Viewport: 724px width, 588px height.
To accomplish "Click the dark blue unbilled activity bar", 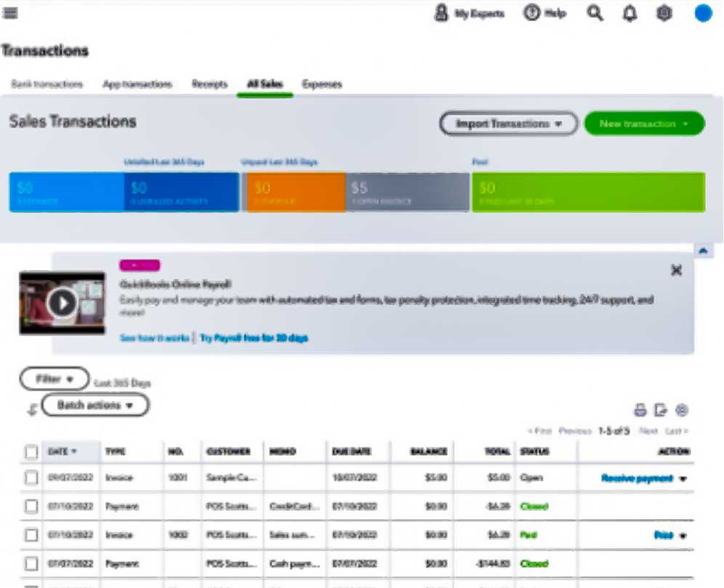I will pos(182,193).
